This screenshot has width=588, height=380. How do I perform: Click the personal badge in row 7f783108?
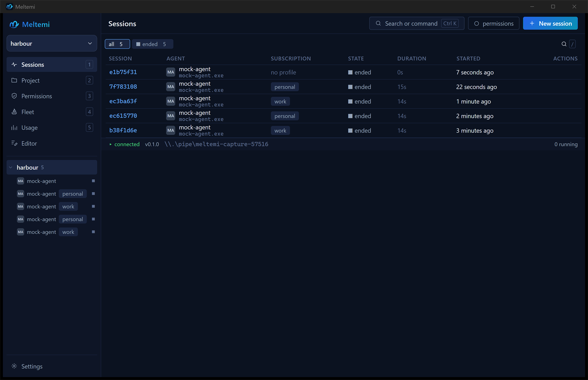pyautogui.click(x=285, y=87)
